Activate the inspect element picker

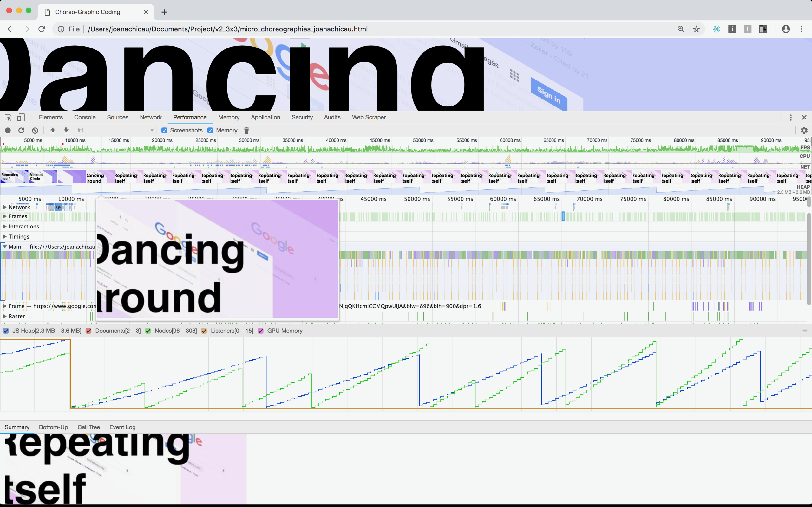8,117
